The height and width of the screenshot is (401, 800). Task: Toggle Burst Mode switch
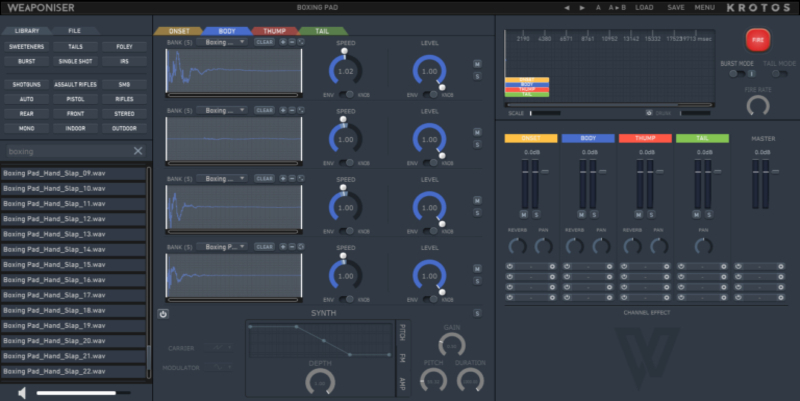coord(737,74)
